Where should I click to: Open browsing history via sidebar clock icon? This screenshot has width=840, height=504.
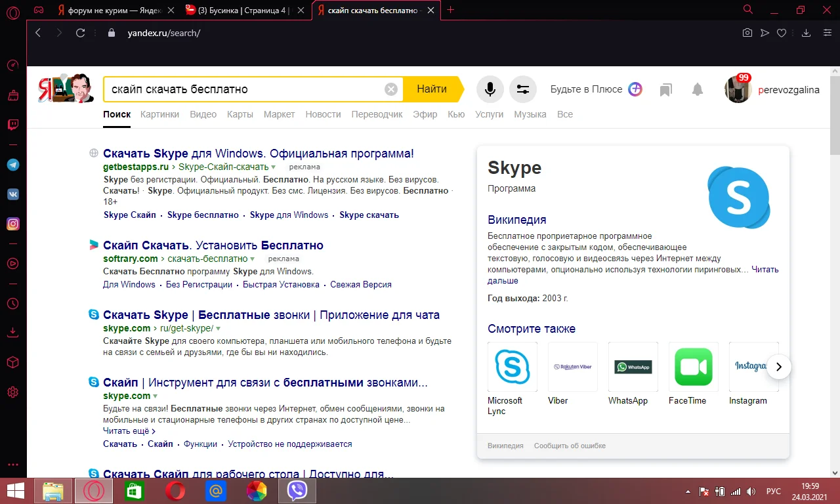[12, 303]
